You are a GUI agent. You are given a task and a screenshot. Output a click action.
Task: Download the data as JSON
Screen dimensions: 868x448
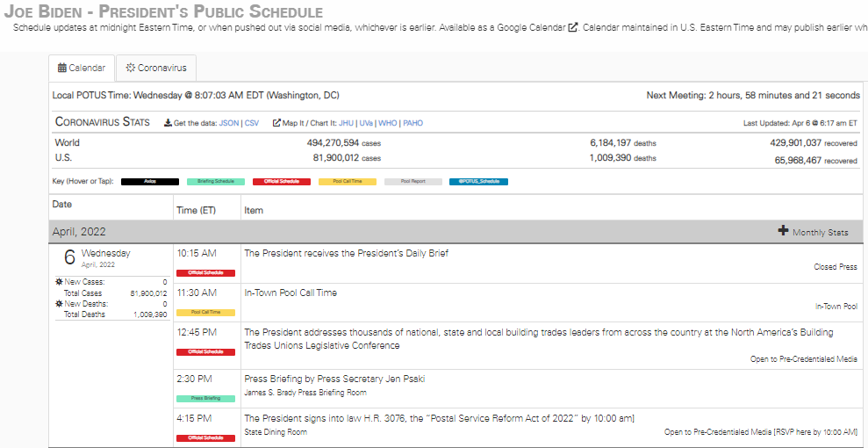pyautogui.click(x=229, y=123)
